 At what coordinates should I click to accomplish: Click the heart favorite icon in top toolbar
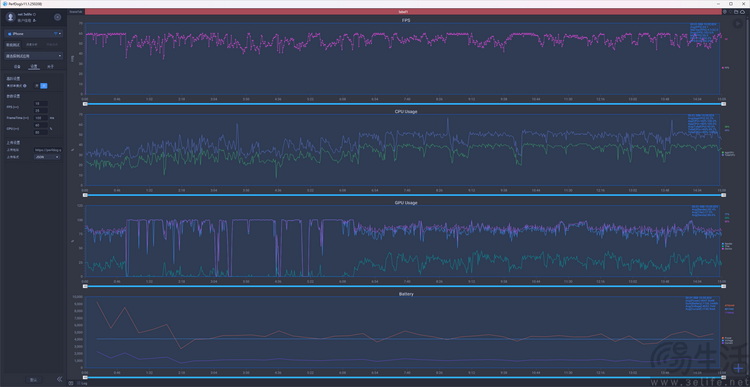click(x=730, y=12)
